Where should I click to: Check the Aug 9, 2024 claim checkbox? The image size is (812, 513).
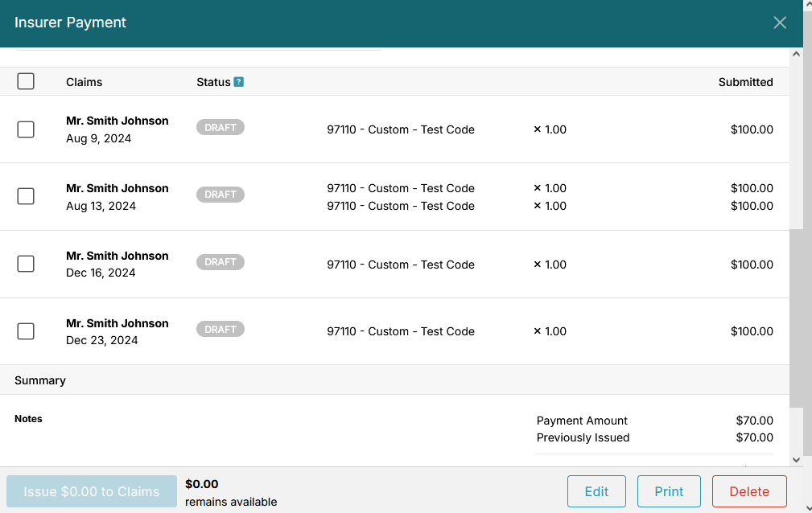click(x=25, y=128)
